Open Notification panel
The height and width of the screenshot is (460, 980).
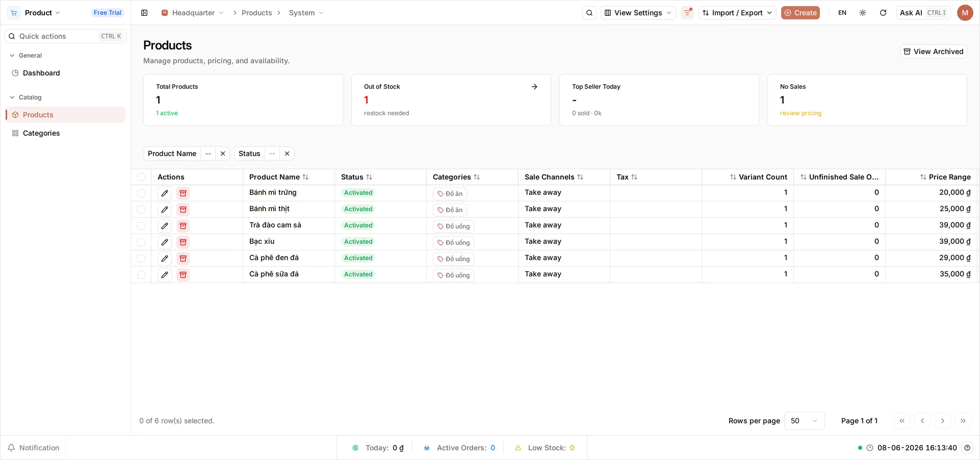(x=34, y=448)
